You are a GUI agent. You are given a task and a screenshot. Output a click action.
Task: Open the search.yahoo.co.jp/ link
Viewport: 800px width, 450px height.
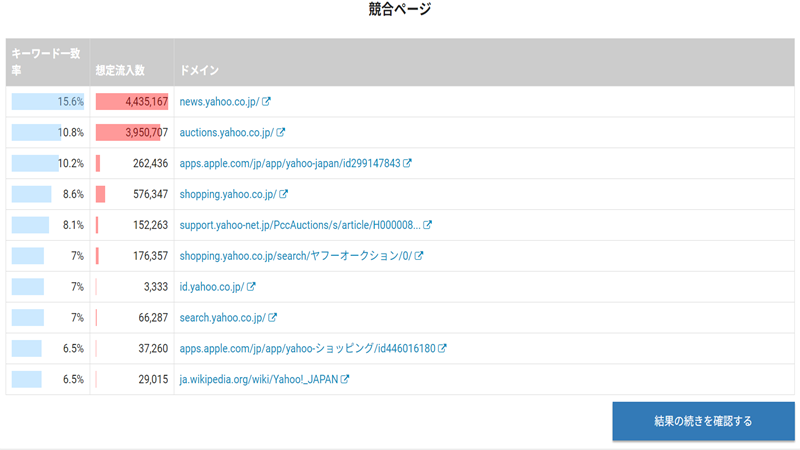tap(222, 317)
